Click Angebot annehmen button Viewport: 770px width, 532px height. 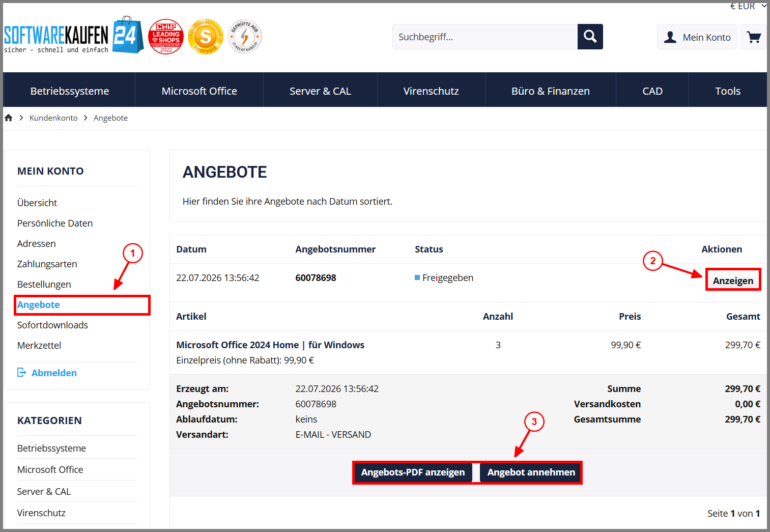point(531,472)
